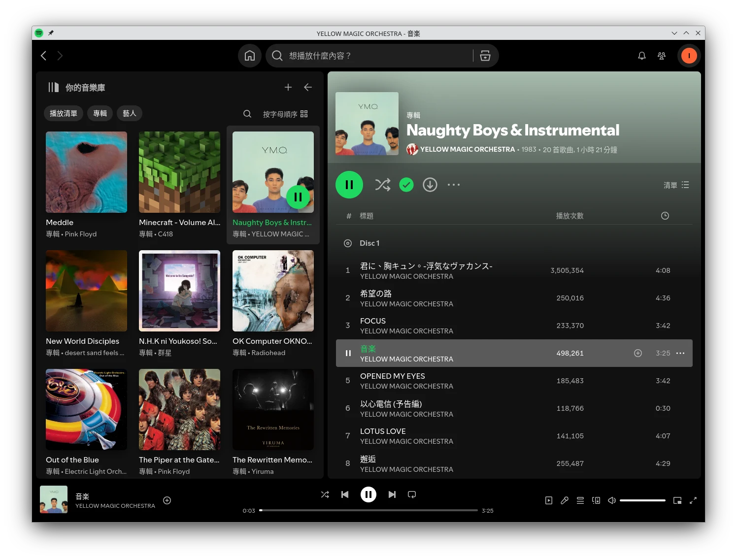Toggle repeat in the player bar
Image resolution: width=737 pixels, height=560 pixels.
tap(412, 494)
